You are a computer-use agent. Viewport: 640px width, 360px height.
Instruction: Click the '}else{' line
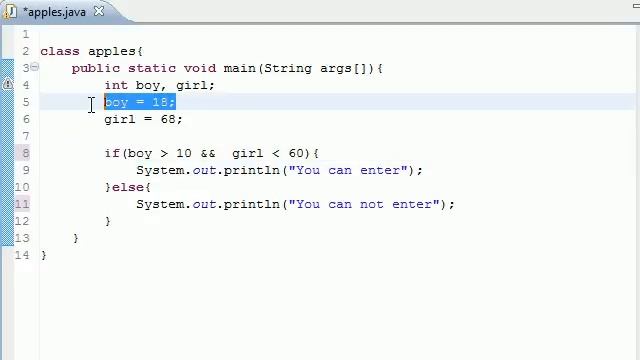point(128,187)
